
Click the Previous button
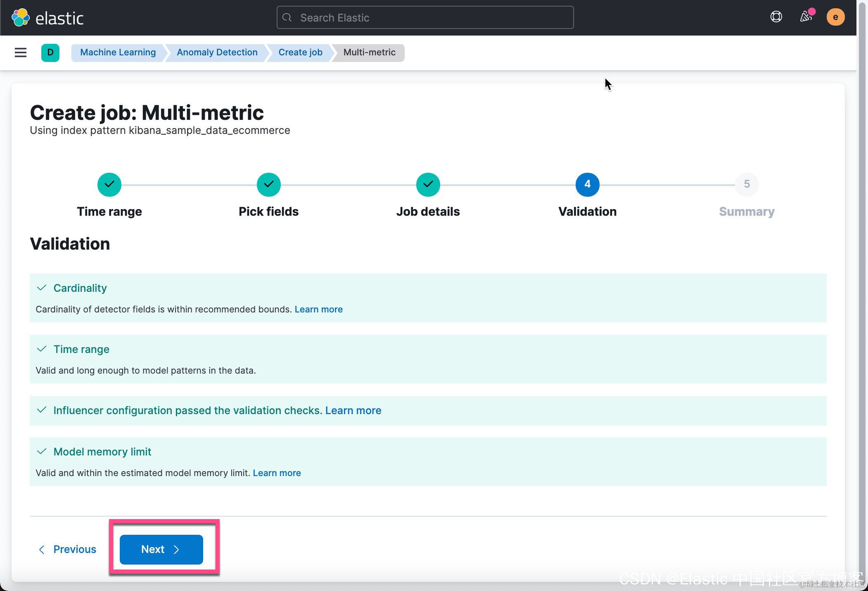[68, 549]
